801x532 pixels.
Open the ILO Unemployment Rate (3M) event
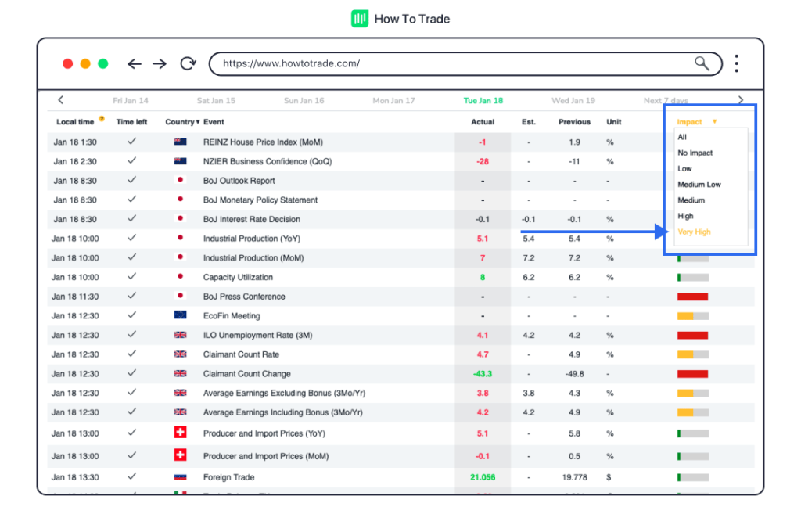[x=257, y=336]
